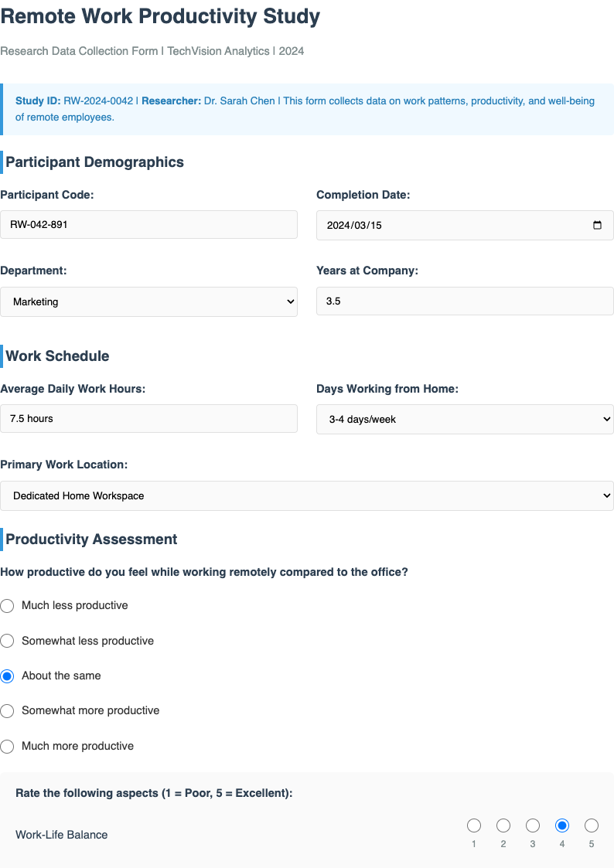
Task: Click the Work Schedule section header
Action: pyautogui.click(x=57, y=356)
